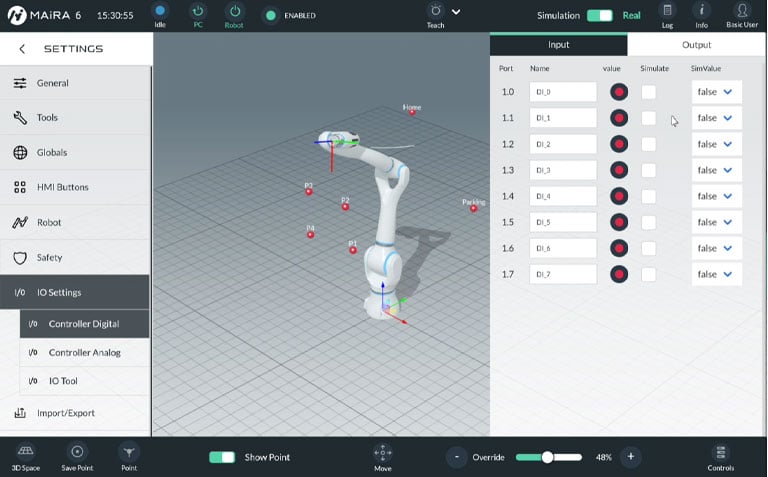Toggle the Simulation/Real switch
The image size is (768, 477).
[599, 15]
